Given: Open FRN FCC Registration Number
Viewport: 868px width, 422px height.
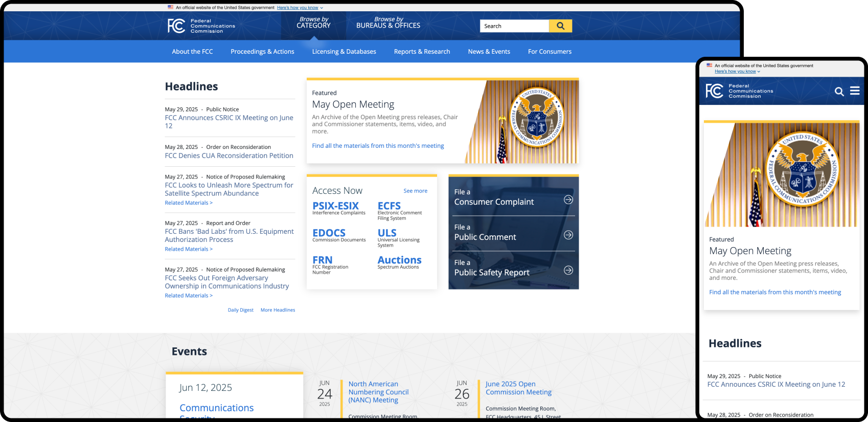Looking at the screenshot, I should [330, 264].
